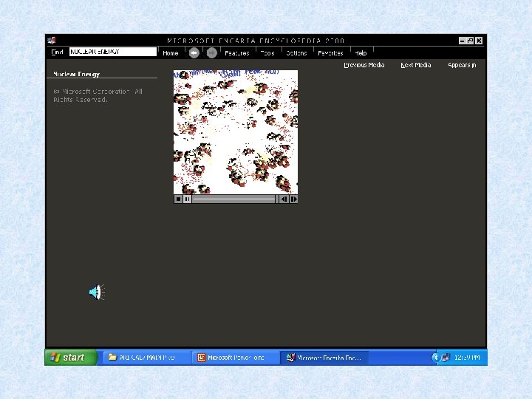
Task: Open the Appears In list
Action: tap(462, 65)
